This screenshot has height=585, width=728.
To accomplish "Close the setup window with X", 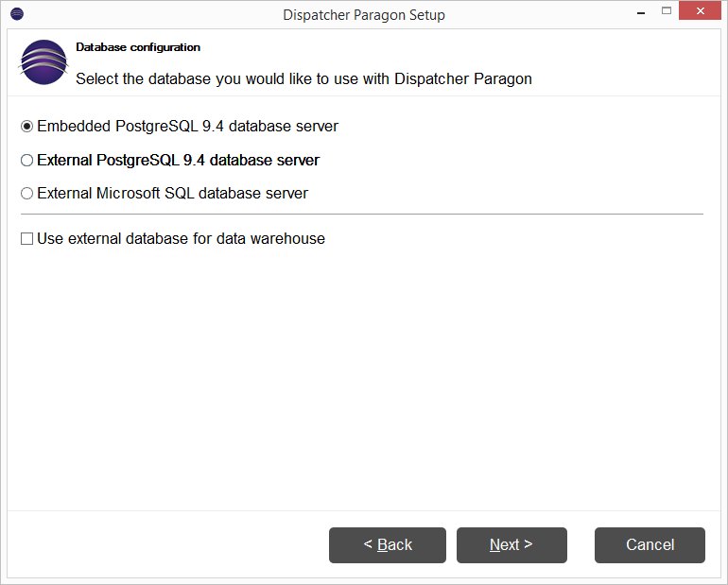I will click(x=700, y=10).
